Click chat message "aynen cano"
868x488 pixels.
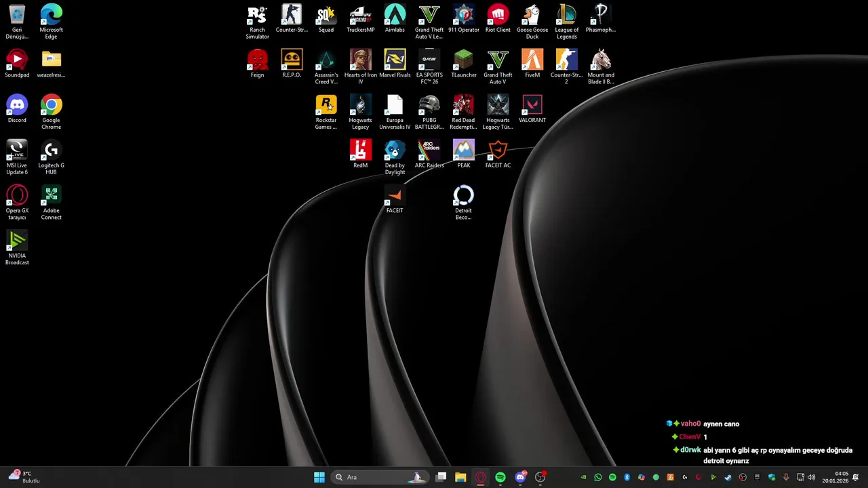click(x=722, y=424)
